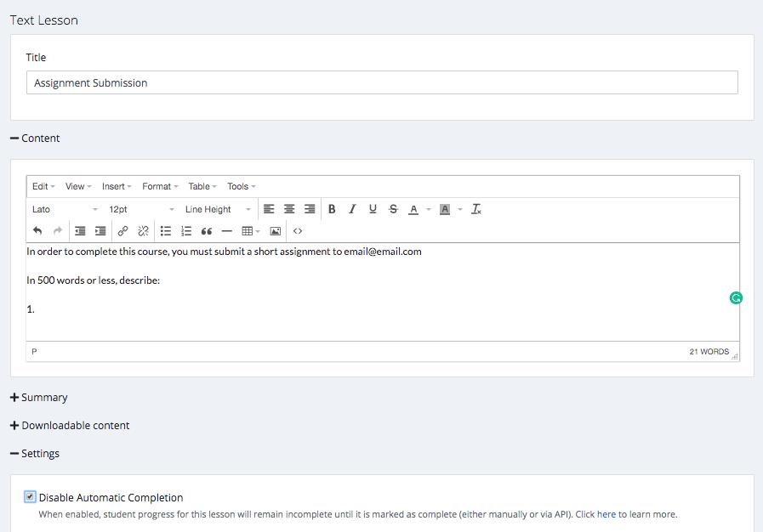Insert an image with the picture icon

pos(276,231)
